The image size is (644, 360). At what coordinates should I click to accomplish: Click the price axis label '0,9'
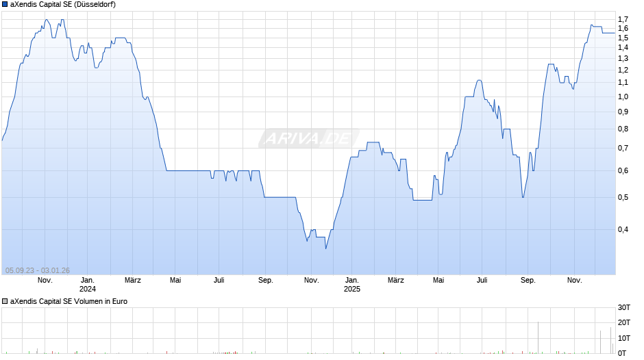(x=623, y=112)
